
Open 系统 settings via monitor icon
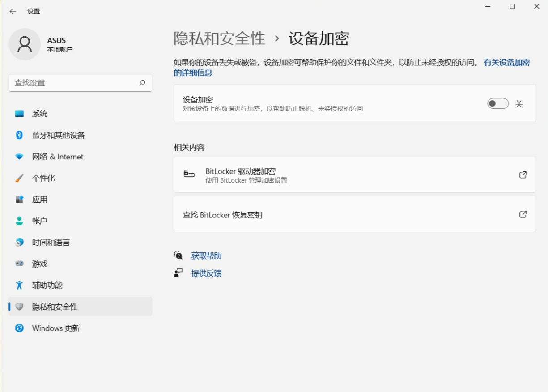[x=19, y=114]
